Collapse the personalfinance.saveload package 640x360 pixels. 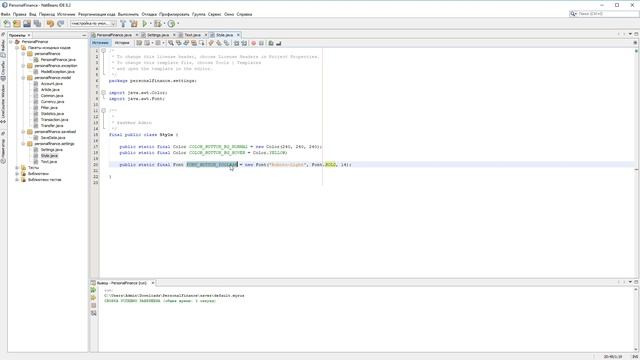tap(24, 132)
